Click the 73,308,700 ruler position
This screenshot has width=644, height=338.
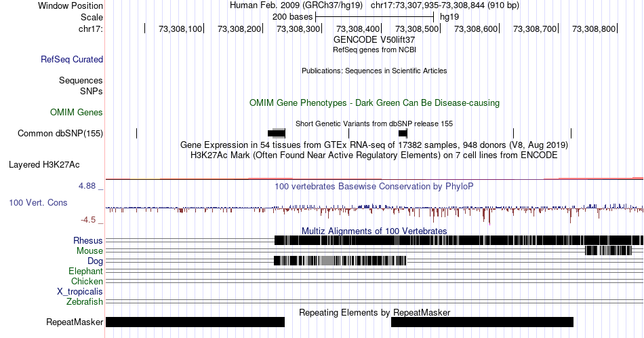pos(535,29)
